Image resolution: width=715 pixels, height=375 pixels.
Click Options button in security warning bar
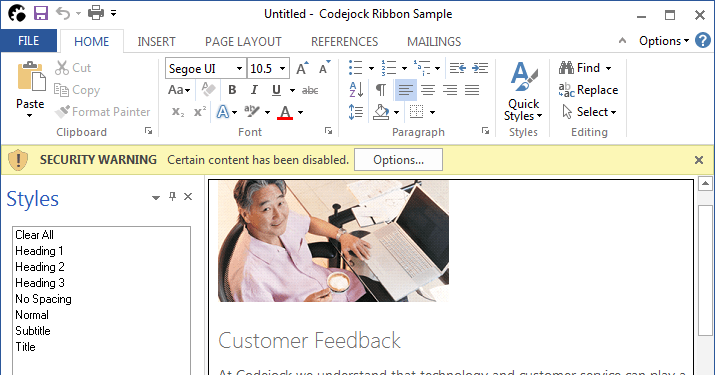pyautogui.click(x=398, y=160)
